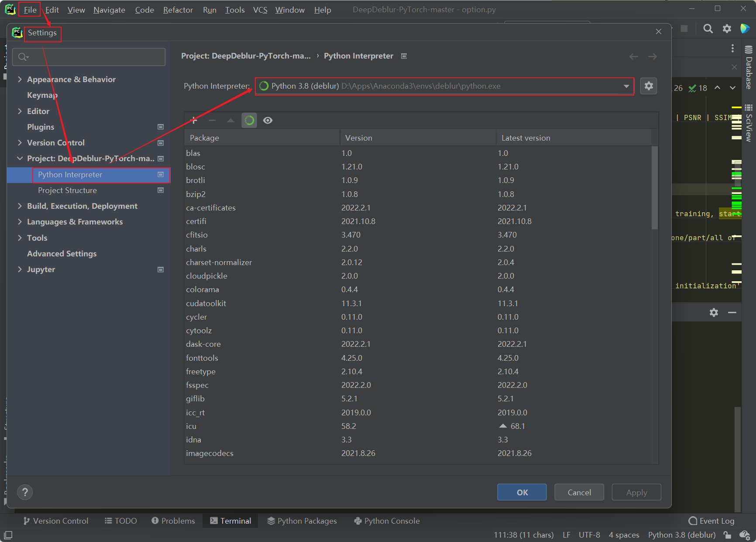Toggle the Conda package management button
Screen dimensions: 756x542
pyautogui.click(x=249, y=120)
